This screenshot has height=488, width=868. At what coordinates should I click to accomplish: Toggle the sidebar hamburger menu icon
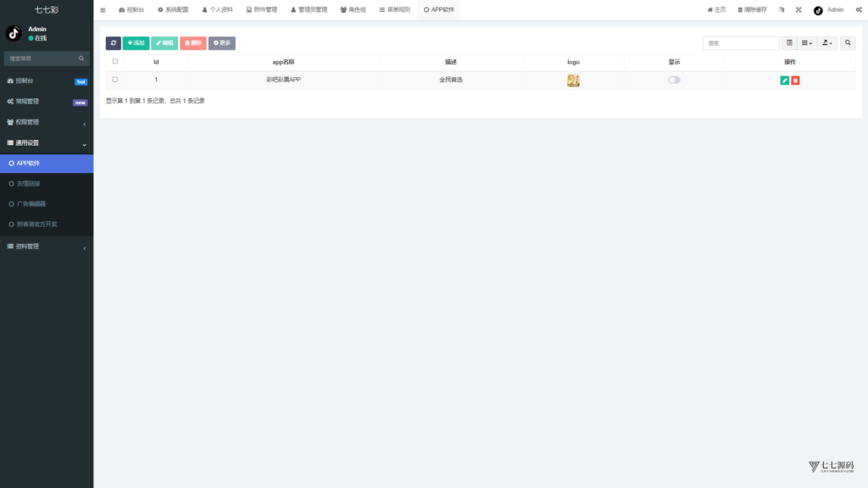tap(103, 10)
